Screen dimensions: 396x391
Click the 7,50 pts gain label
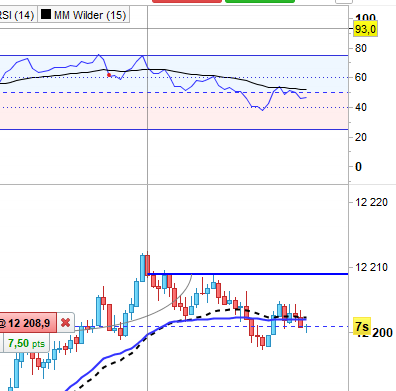[x=26, y=343]
